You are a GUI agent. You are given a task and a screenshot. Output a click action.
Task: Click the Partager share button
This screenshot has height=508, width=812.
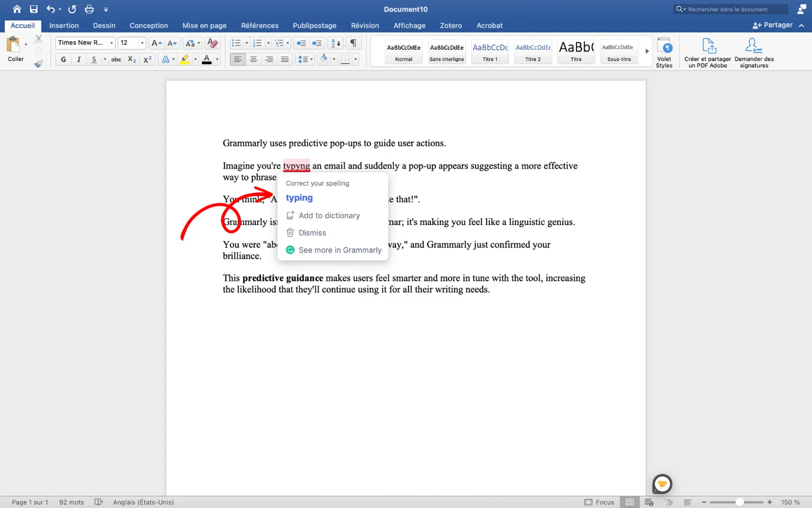click(772, 25)
